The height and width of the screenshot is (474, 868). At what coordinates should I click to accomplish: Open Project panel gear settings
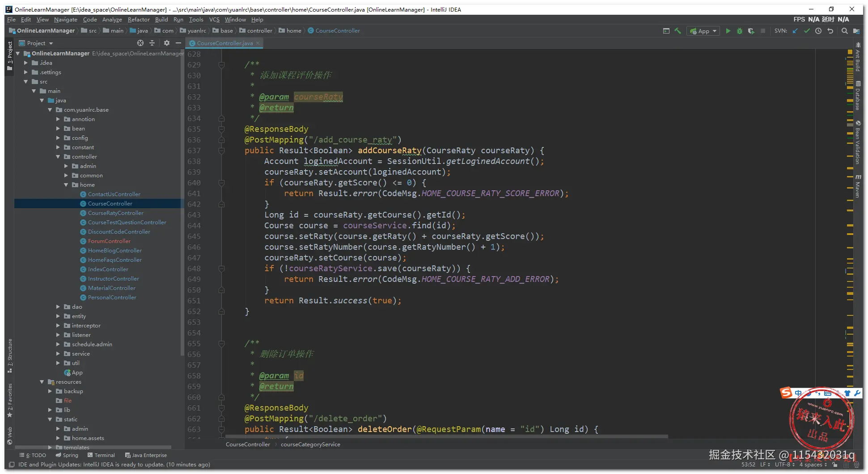tap(166, 43)
